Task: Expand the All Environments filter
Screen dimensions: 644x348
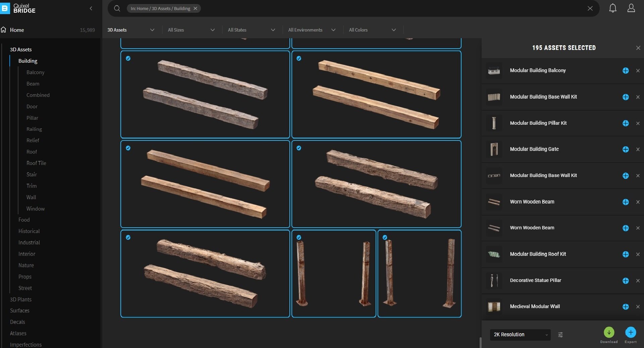Action: click(x=312, y=30)
